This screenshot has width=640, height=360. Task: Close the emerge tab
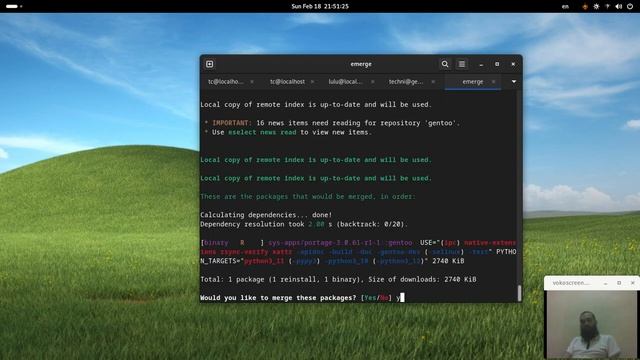coord(493,82)
